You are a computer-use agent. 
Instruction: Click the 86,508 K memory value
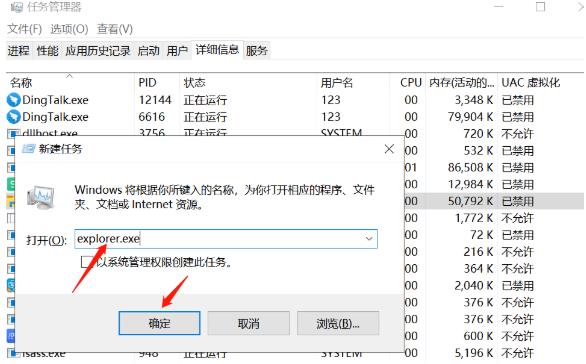(471, 167)
